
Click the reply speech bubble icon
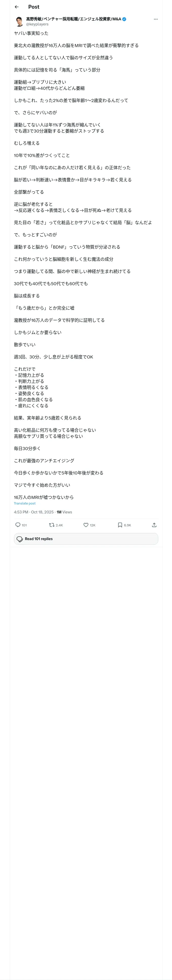(x=18, y=525)
